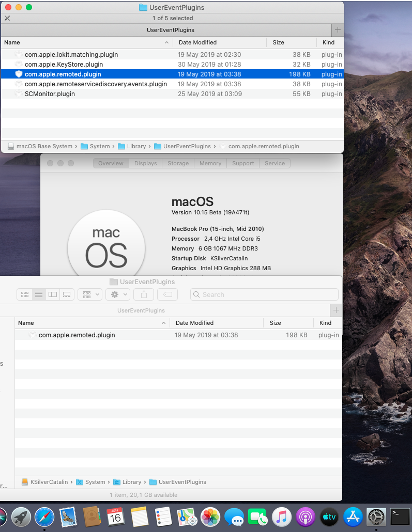412x532 pixels.
Task: Click macOS Base System in upper path bar
Action: 40,146
